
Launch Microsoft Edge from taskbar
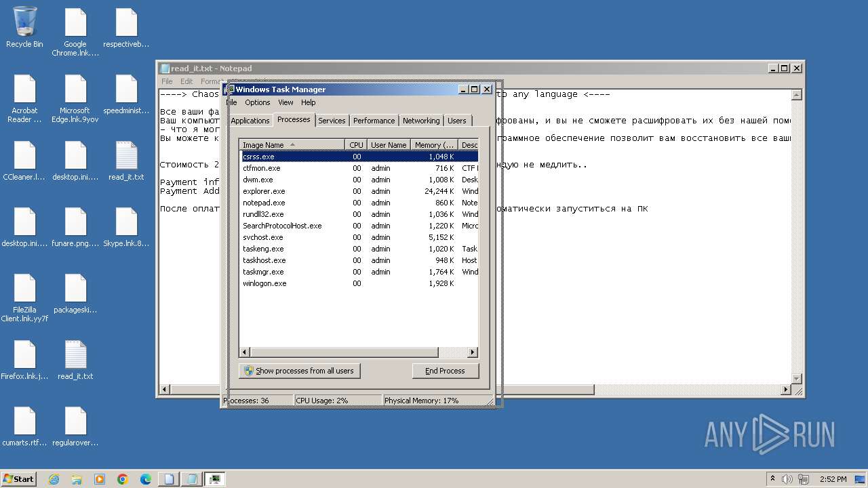pos(146,479)
